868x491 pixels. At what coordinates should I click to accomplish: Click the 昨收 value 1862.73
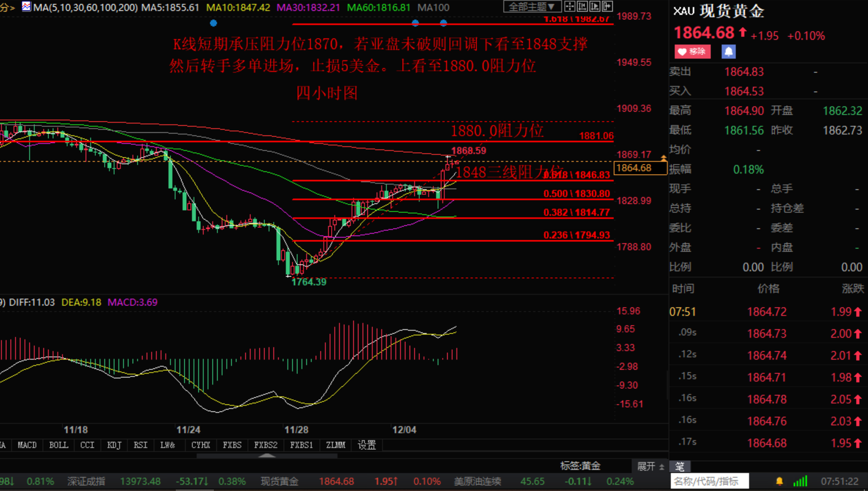(x=842, y=130)
